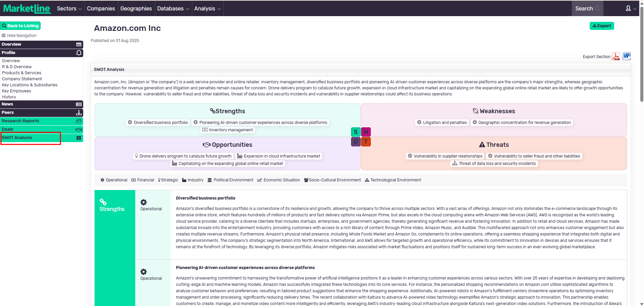Viewport: 644px width, 306px height.
Task: Click the green Export button
Action: pos(601,26)
